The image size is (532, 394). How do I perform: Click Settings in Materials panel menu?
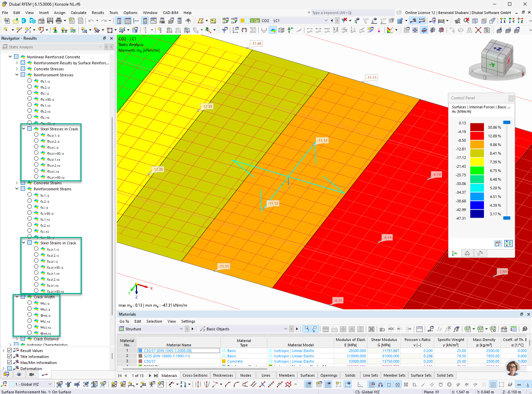click(x=188, y=321)
